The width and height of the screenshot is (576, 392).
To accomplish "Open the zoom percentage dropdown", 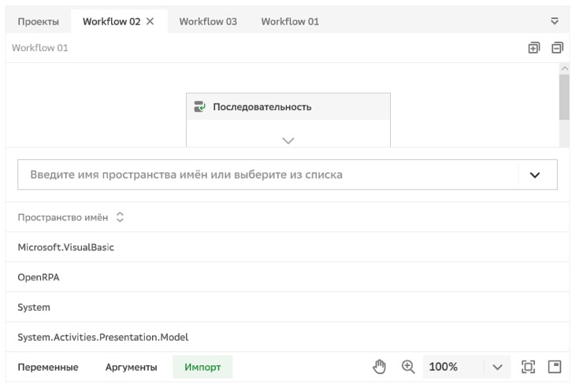I will point(496,367).
